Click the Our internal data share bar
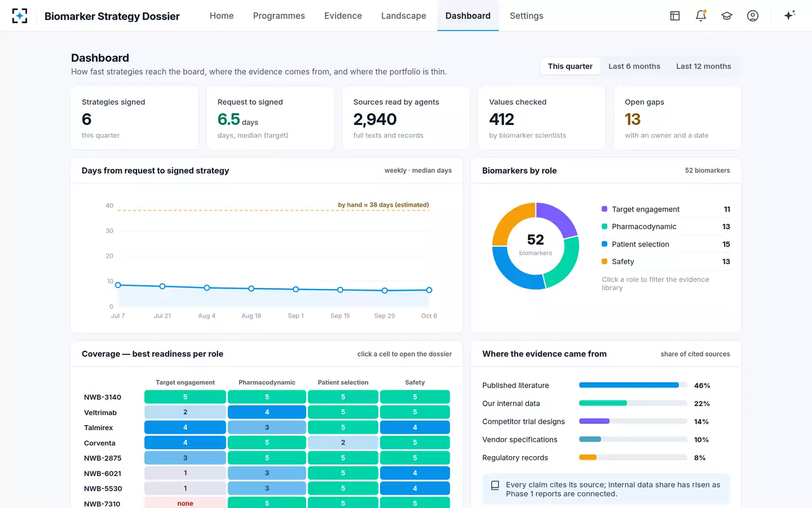The width and height of the screenshot is (812, 508). 633,404
